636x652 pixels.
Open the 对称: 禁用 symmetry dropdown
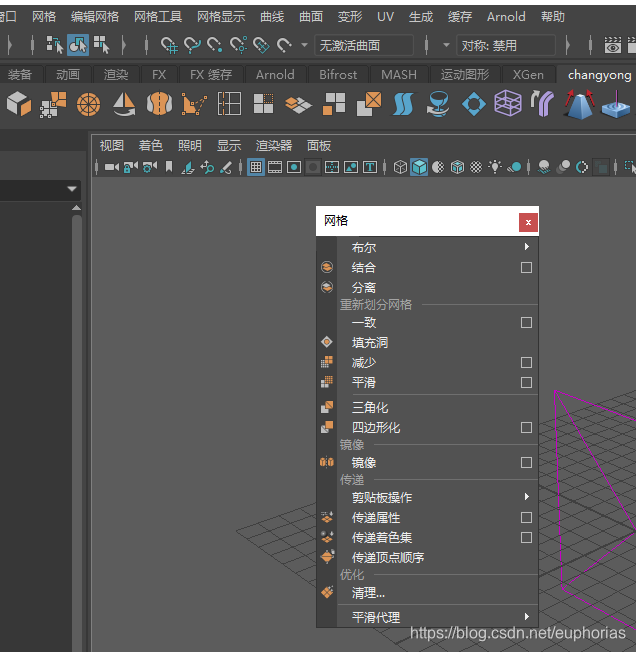point(506,45)
